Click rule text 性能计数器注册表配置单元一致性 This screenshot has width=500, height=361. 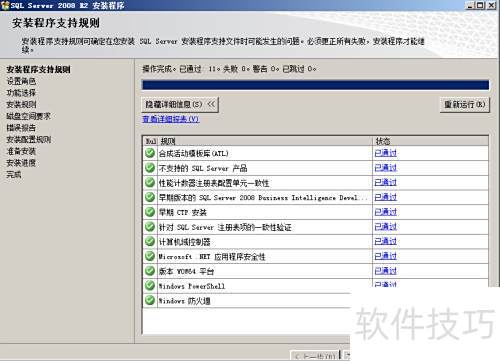pos(214,183)
